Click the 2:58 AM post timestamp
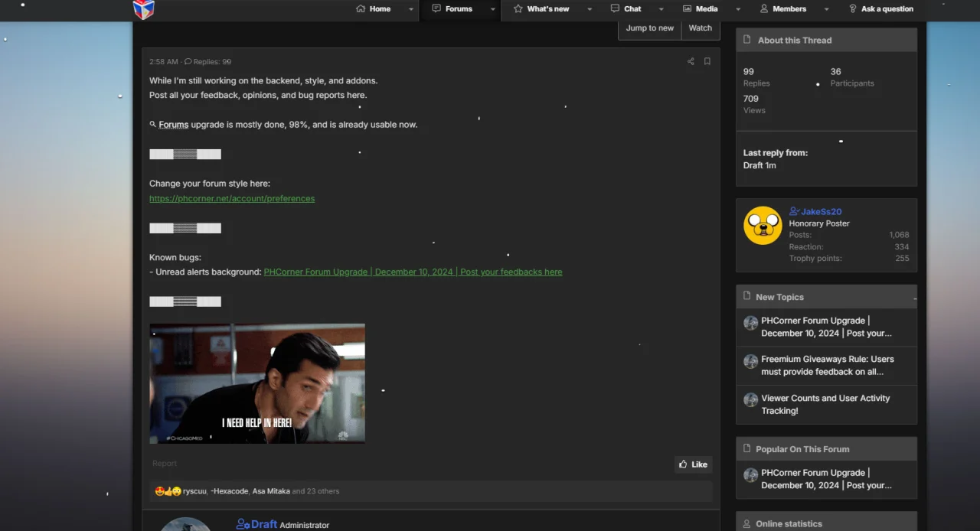The image size is (980, 531). pyautogui.click(x=164, y=62)
